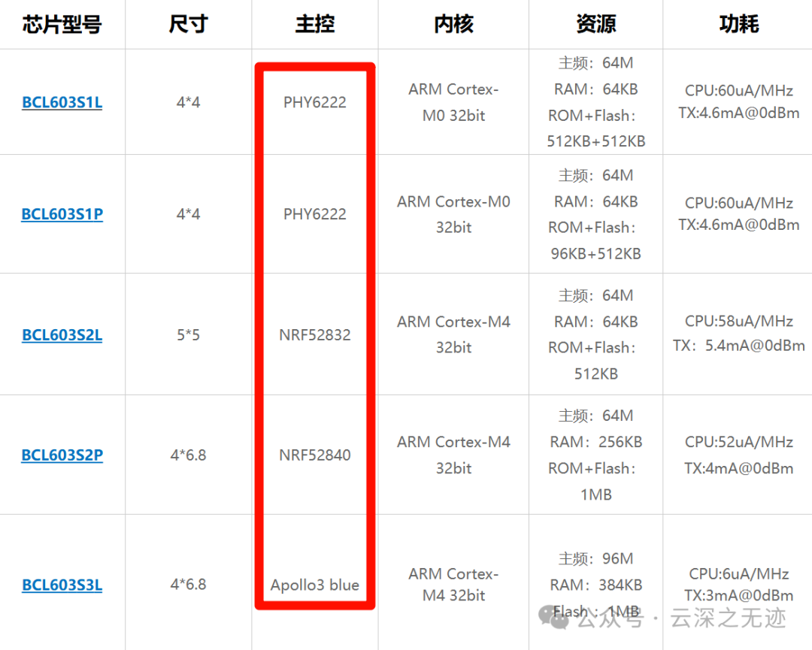
Task: Open the BCL603S1P chip model link
Action: point(62,214)
